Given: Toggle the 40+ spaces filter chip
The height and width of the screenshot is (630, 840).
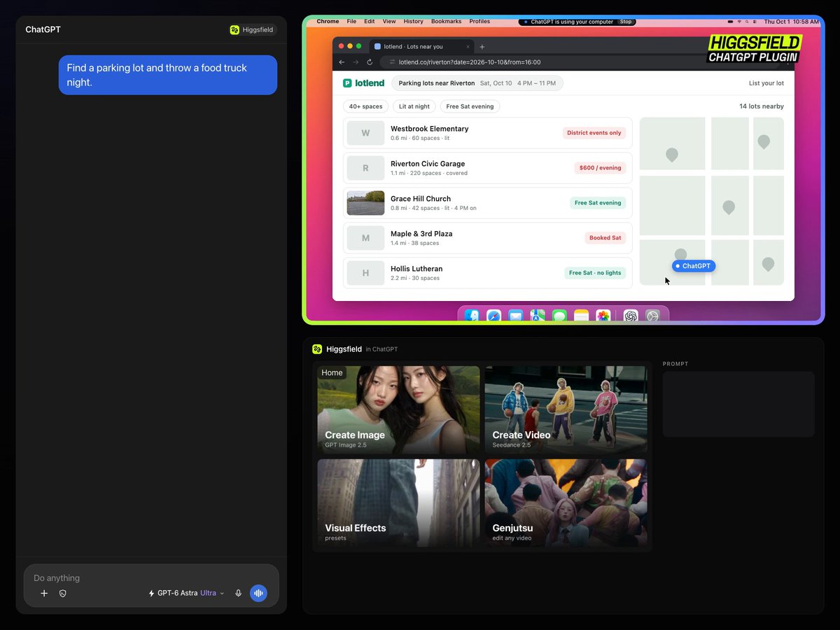Looking at the screenshot, I should pyautogui.click(x=365, y=106).
